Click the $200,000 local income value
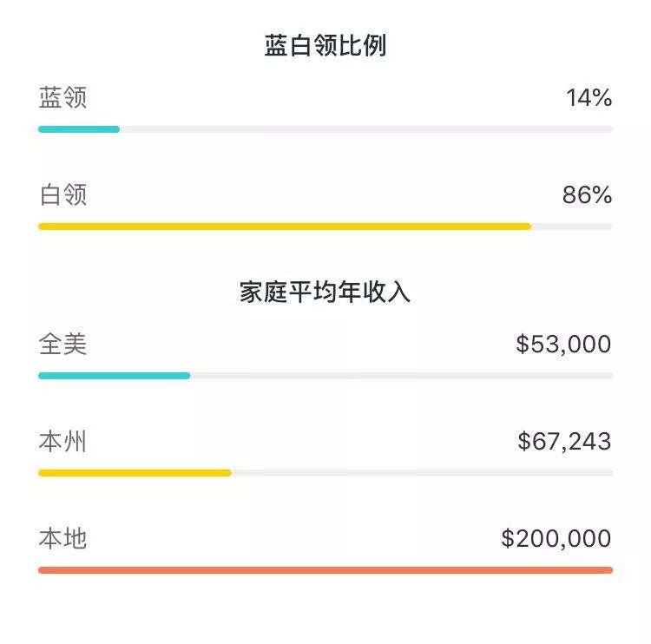Screen dimensions: 651x644 point(556,538)
